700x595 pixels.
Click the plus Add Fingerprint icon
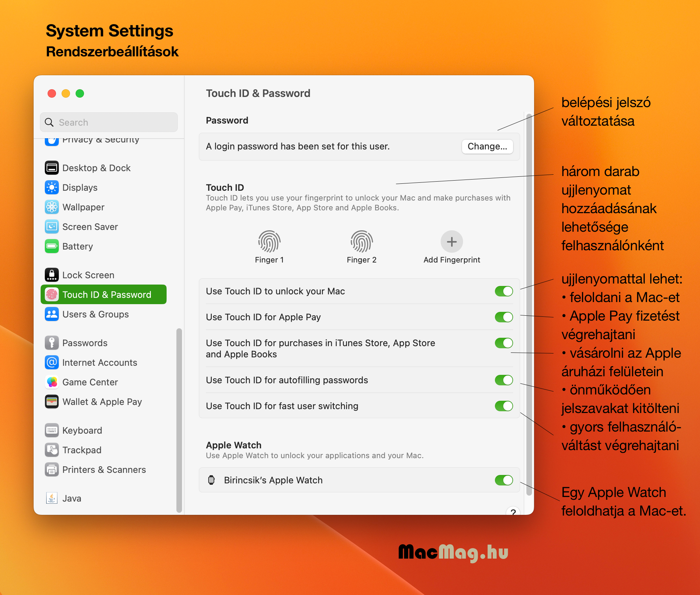pos(451,241)
